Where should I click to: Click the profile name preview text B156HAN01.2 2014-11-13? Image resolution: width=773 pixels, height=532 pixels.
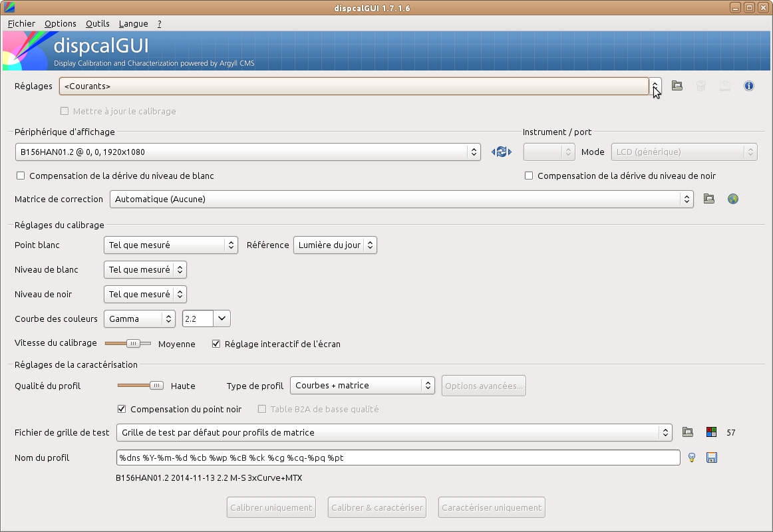(209, 478)
